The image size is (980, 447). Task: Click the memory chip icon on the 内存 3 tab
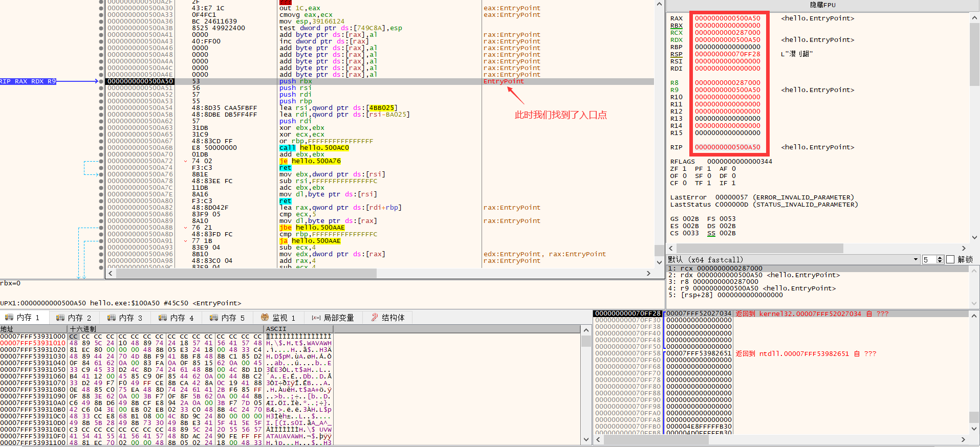click(x=111, y=318)
